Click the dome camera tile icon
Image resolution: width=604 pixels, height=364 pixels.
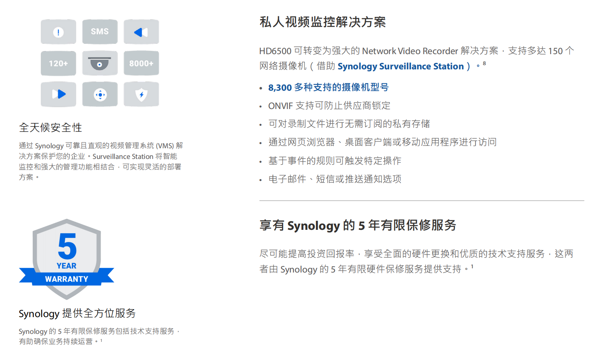pyautogui.click(x=100, y=63)
